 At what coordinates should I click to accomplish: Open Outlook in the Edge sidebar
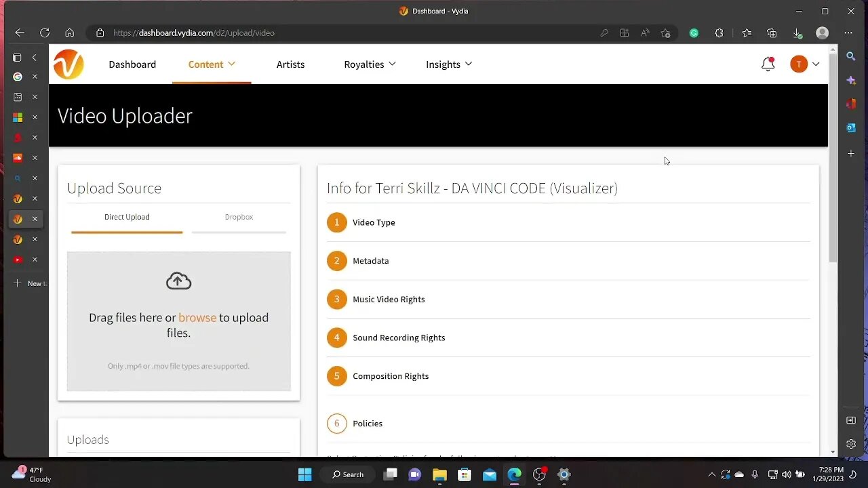click(851, 127)
